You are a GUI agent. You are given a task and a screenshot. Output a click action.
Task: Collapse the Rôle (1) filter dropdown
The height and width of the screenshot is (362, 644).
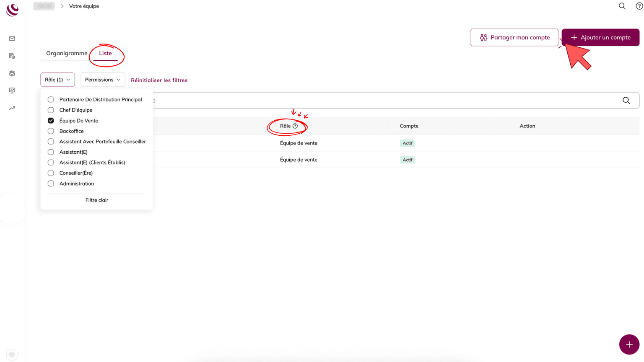pyautogui.click(x=57, y=80)
